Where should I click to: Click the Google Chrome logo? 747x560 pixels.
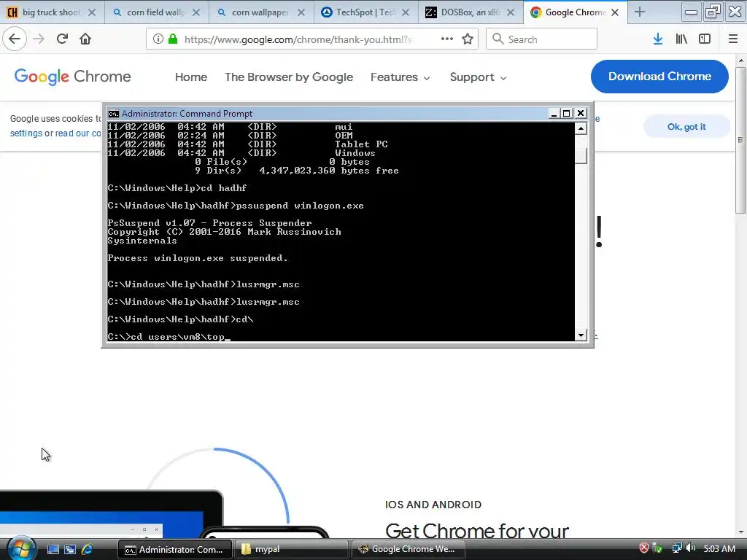point(72,77)
